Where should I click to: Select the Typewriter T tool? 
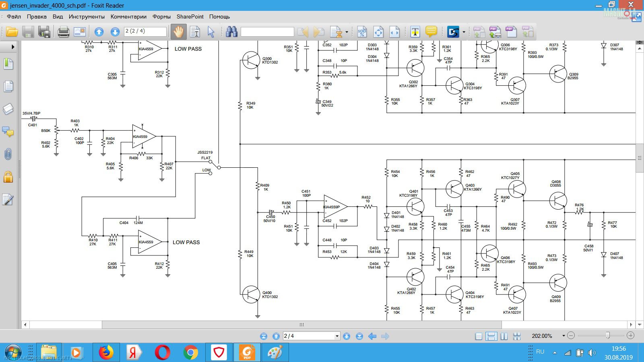coord(415,32)
